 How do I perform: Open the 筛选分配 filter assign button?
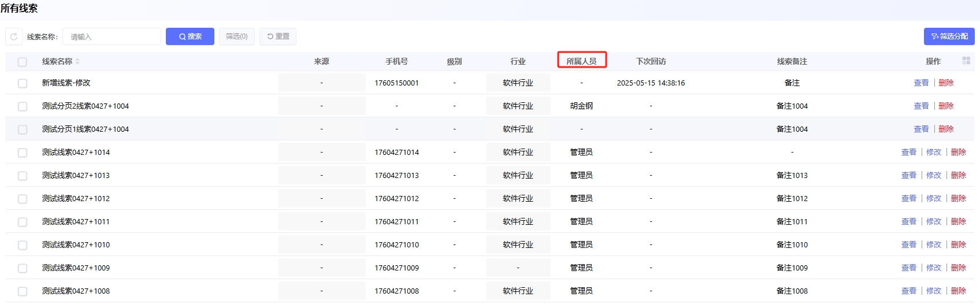pos(949,36)
